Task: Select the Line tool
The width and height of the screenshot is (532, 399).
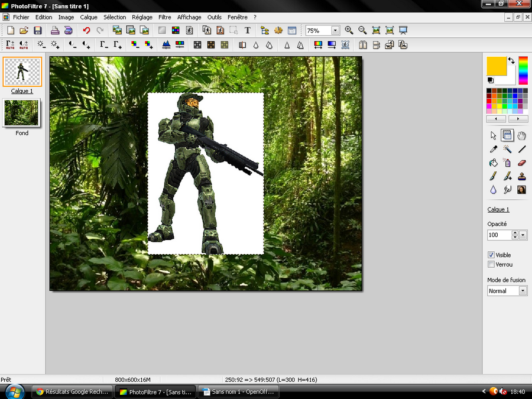Action: pos(521,150)
